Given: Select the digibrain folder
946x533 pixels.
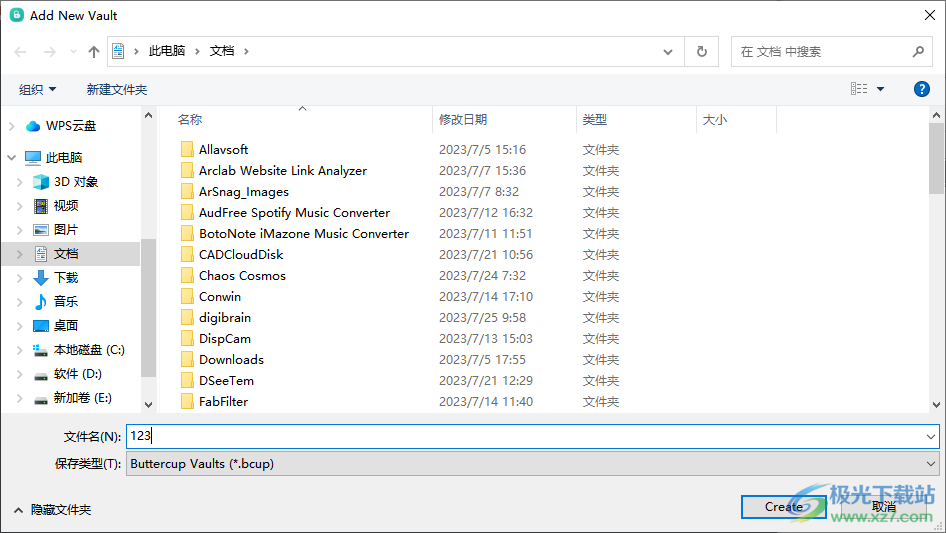Looking at the screenshot, I should click(x=225, y=318).
